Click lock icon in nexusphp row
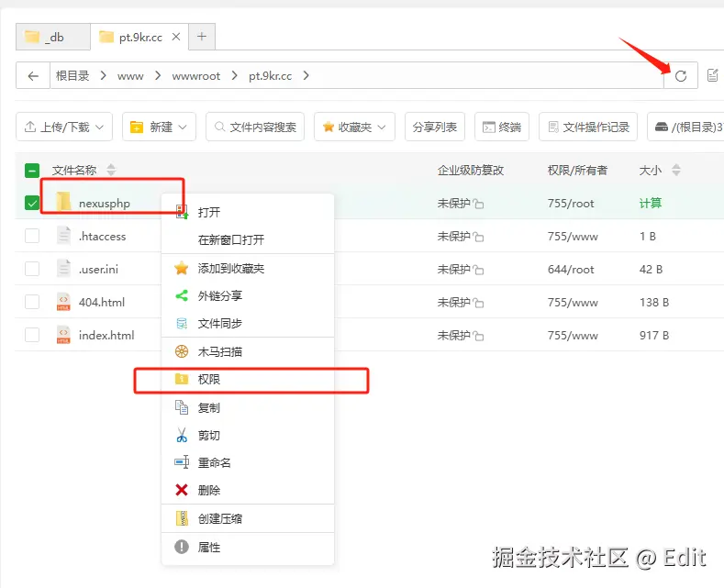The width and height of the screenshot is (724, 588). 479,204
